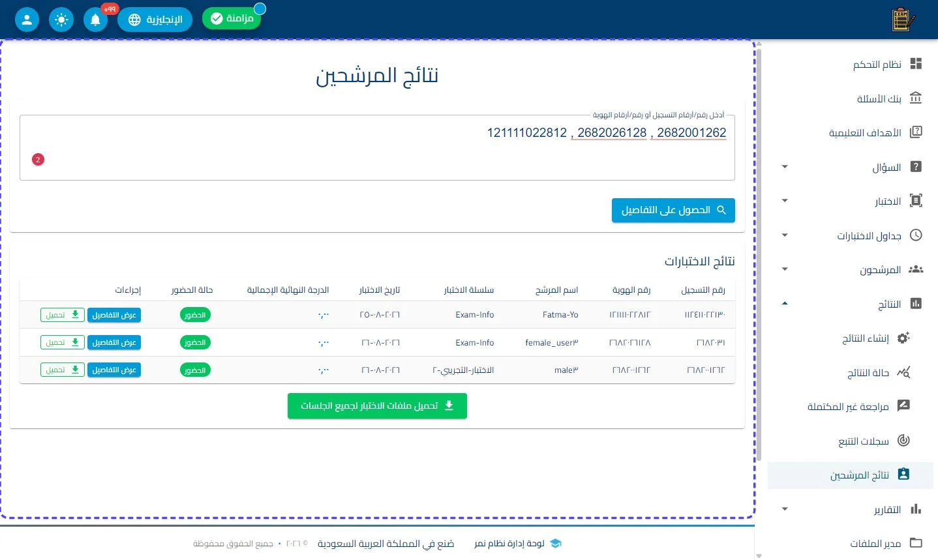This screenshot has width=938, height=560.
Task: Collapse the النتائج submenu arrow
Action: point(785,303)
